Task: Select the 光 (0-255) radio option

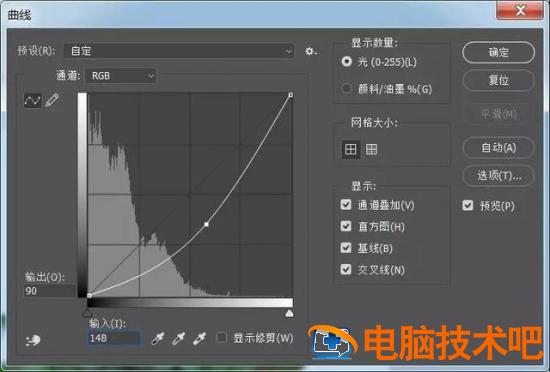Action: click(x=347, y=62)
